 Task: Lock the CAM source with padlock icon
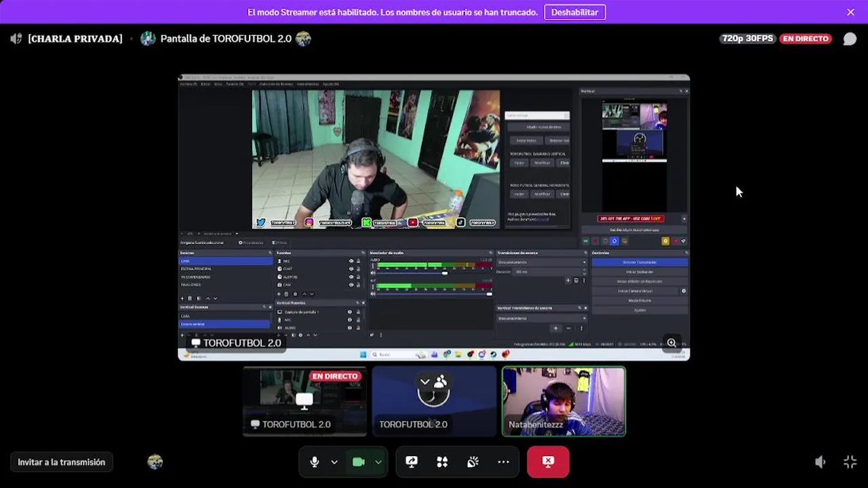pyautogui.click(x=358, y=285)
